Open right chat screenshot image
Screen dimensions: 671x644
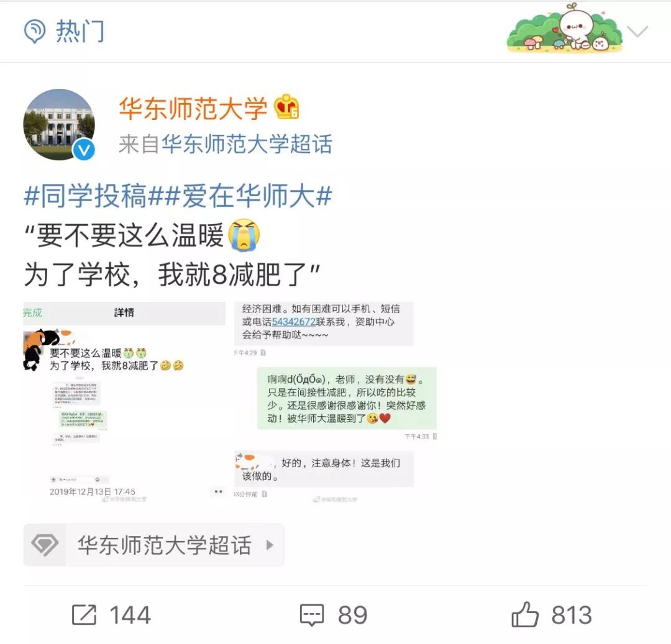(335, 402)
